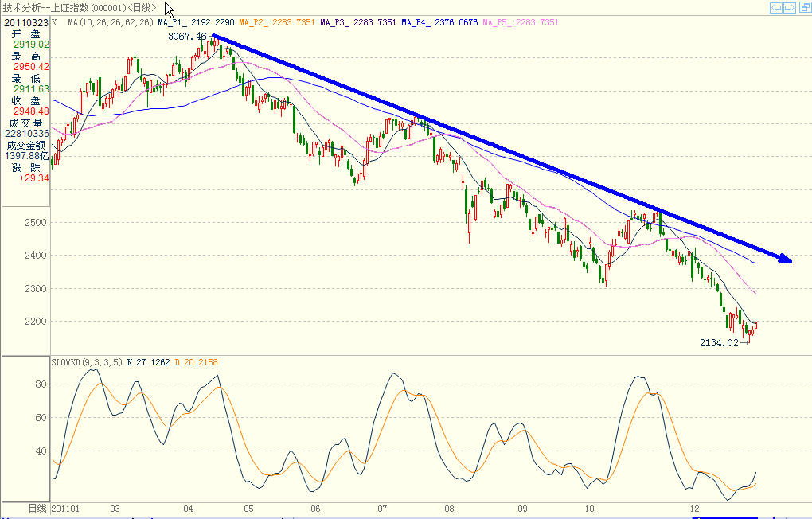Screen dimensions: 812x519
Task: Click the 03 month marker on the date axis
Action: pyautogui.click(x=115, y=509)
